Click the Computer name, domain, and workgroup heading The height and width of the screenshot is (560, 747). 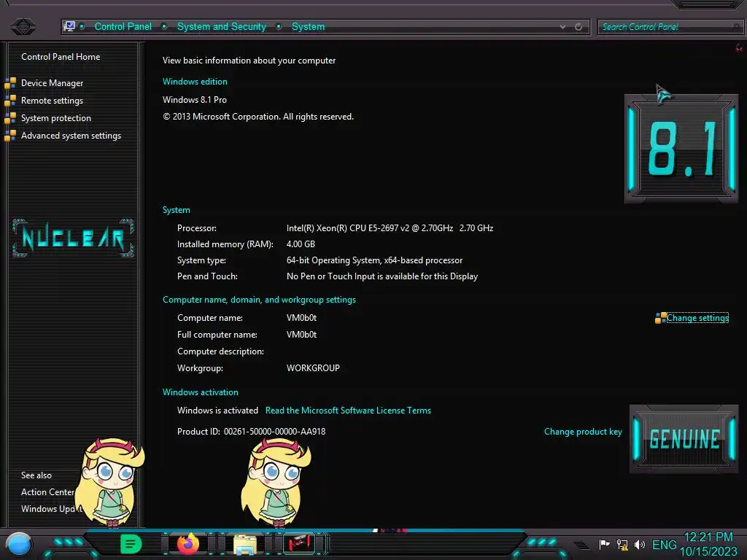pyautogui.click(x=259, y=300)
